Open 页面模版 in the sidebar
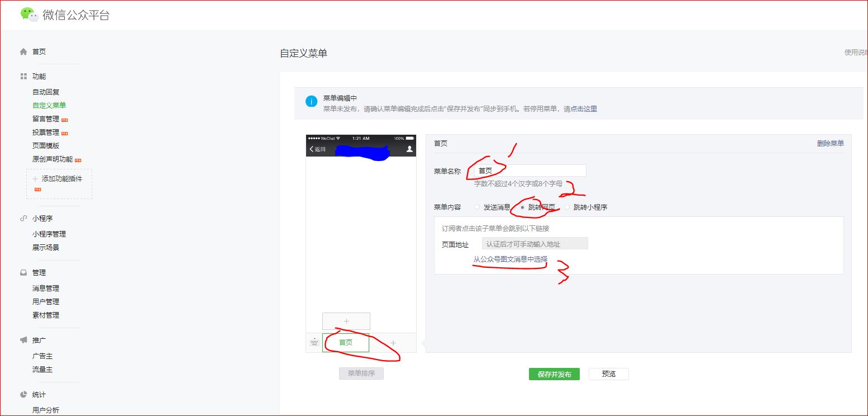This screenshot has height=416, width=868. click(x=46, y=145)
